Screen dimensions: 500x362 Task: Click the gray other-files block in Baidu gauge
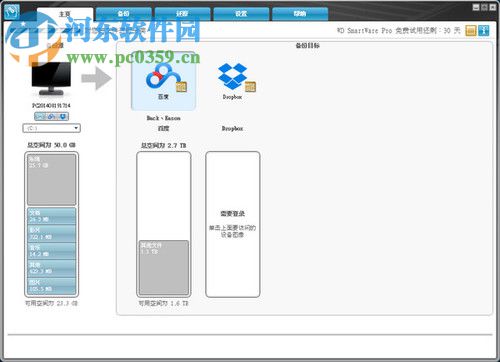pyautogui.click(x=164, y=267)
